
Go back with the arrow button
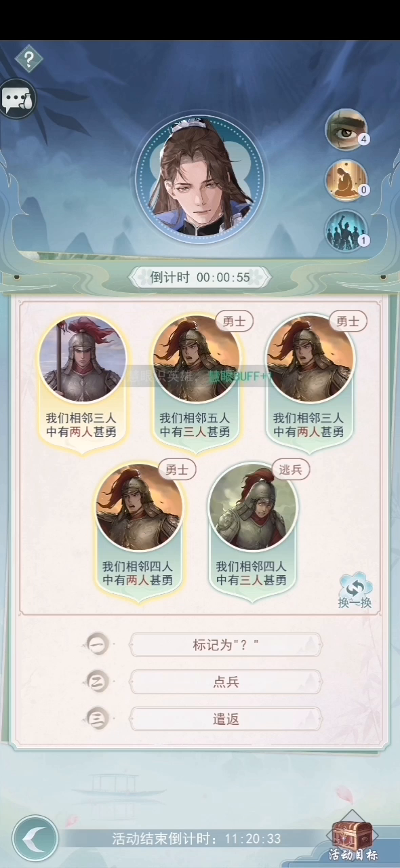[35, 838]
